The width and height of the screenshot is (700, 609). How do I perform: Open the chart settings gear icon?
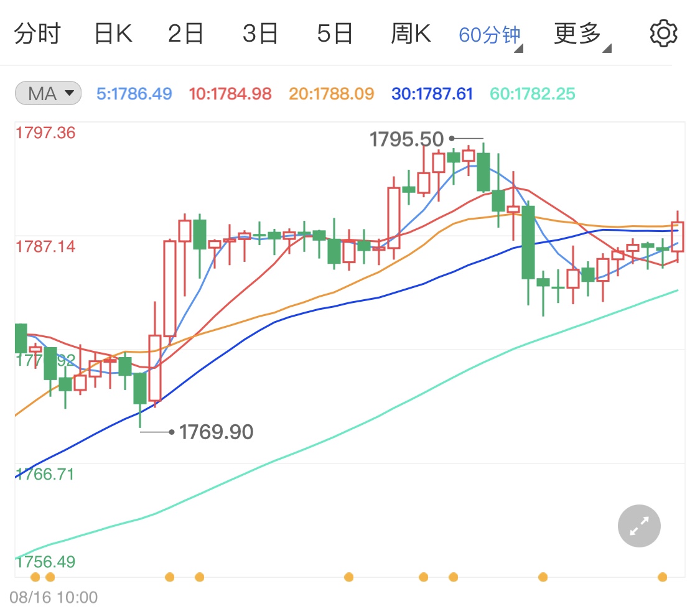click(x=663, y=32)
